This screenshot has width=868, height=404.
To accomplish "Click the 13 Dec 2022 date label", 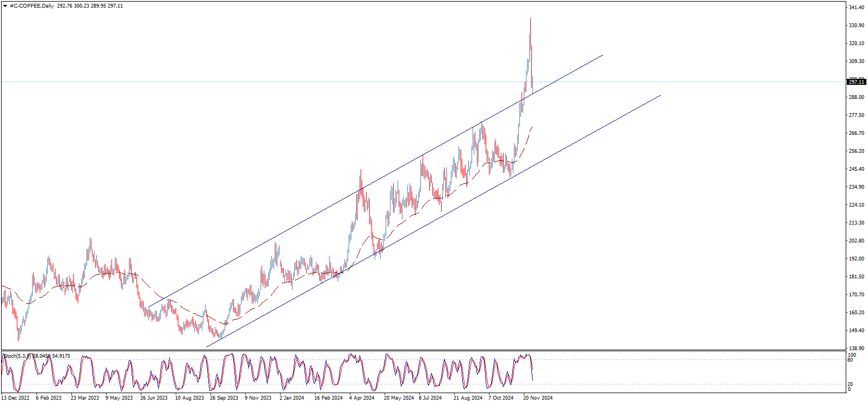I will (x=15, y=398).
